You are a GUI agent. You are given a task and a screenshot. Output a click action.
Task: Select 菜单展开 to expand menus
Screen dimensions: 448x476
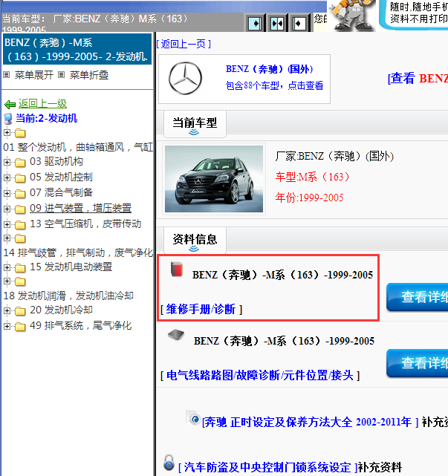pos(34,75)
